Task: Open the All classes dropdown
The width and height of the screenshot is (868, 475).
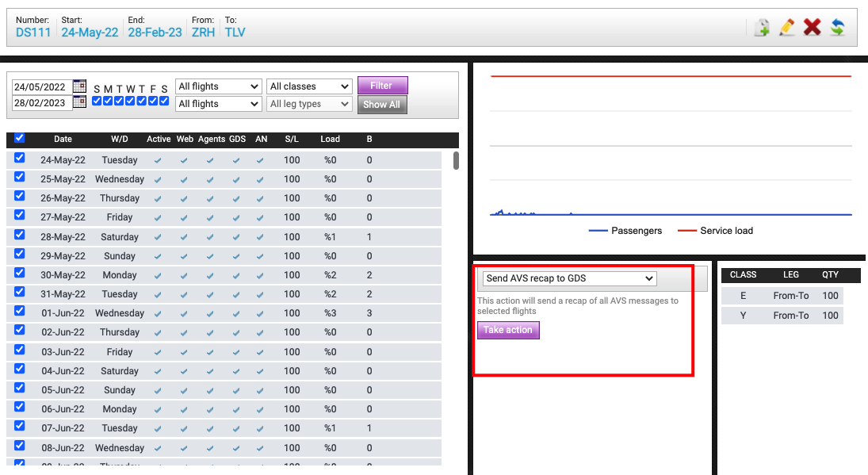Action: coord(309,86)
